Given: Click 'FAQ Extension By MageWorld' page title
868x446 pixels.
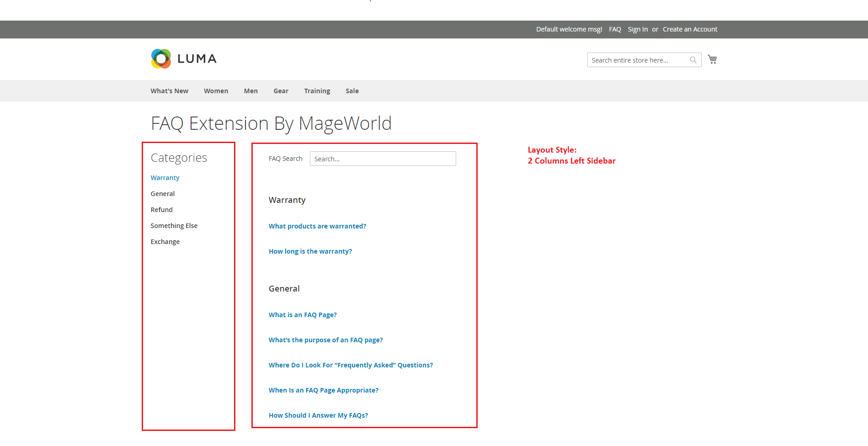Looking at the screenshot, I should 271,123.
